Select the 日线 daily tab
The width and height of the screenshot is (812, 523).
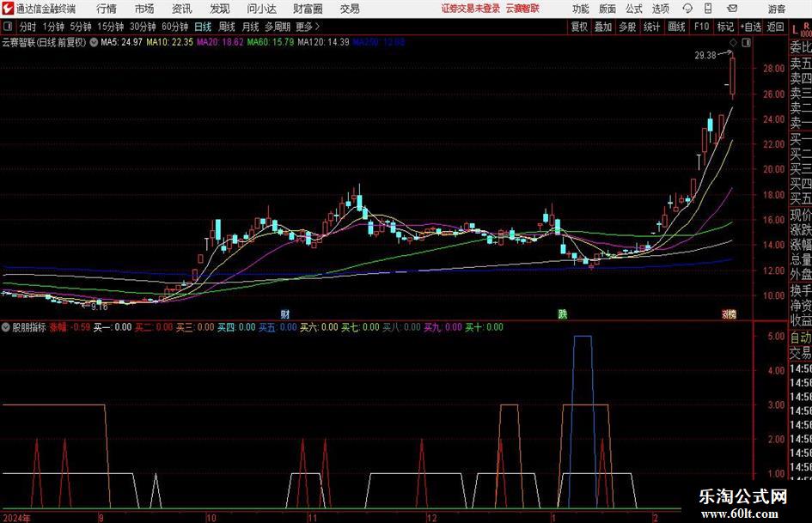(x=203, y=27)
